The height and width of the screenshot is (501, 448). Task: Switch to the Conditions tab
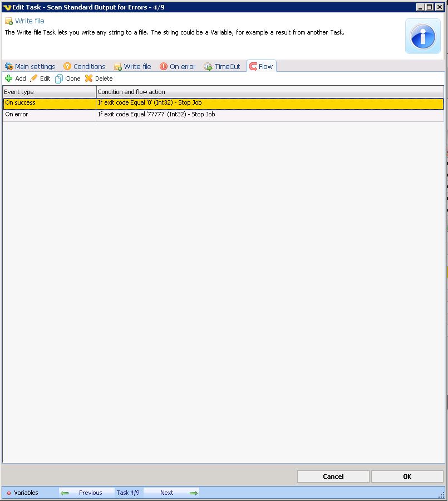pyautogui.click(x=84, y=66)
